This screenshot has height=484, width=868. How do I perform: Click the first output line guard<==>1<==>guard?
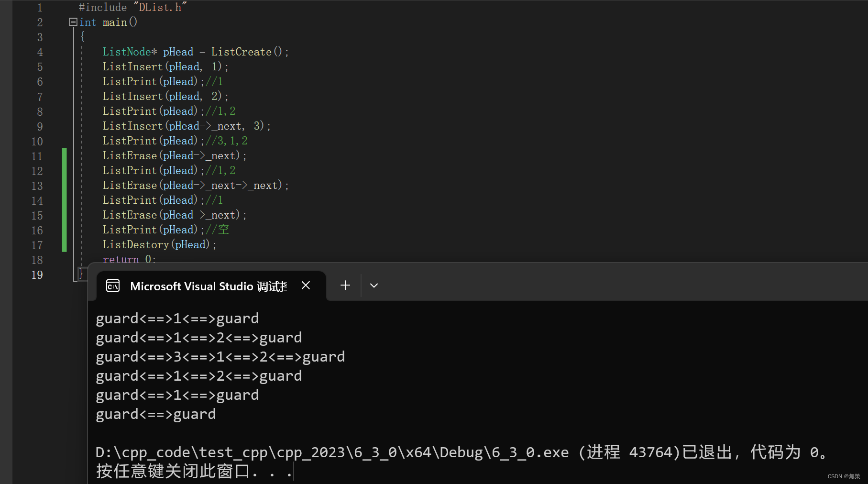tap(177, 319)
